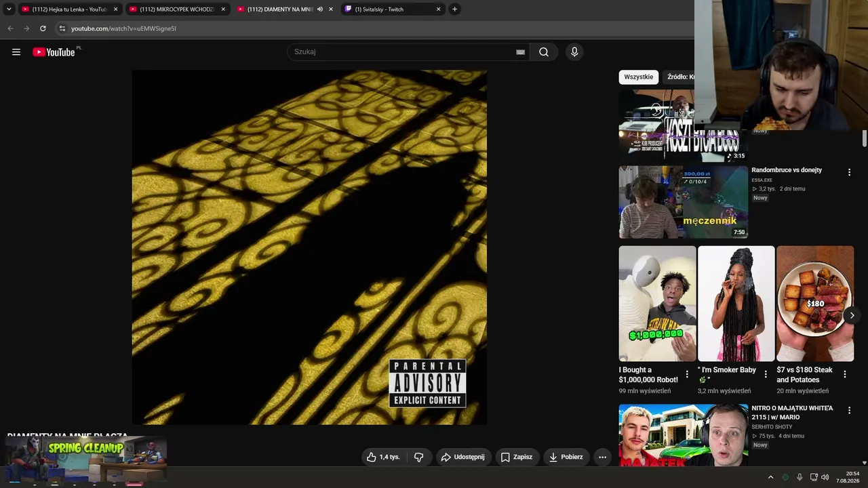
Task: Open more actions for the video
Action: (602, 457)
